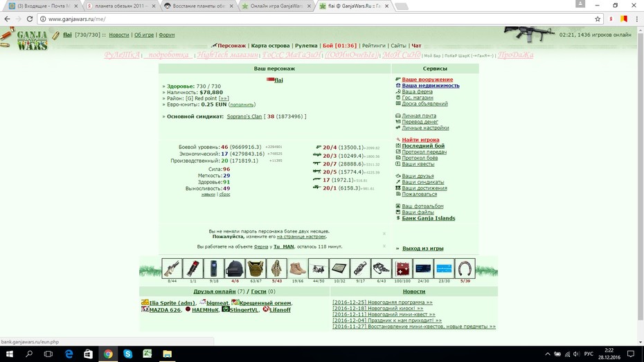Open the Ваша недвижимость link

[x=431, y=85]
